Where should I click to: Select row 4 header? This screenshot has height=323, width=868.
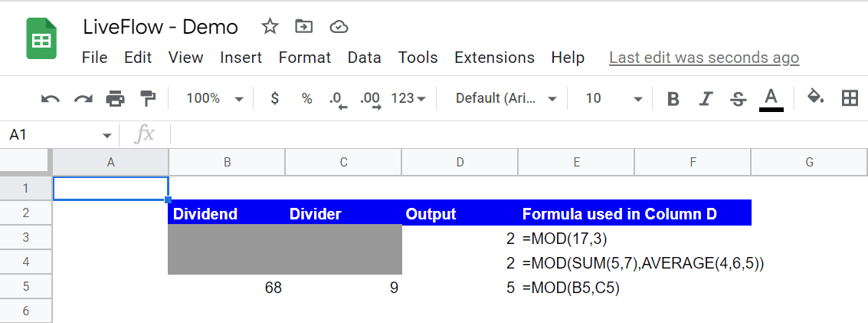pos(25,262)
